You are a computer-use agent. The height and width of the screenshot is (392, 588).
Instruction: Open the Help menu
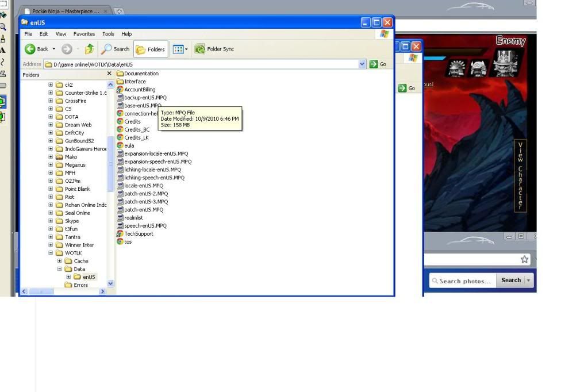tap(126, 34)
